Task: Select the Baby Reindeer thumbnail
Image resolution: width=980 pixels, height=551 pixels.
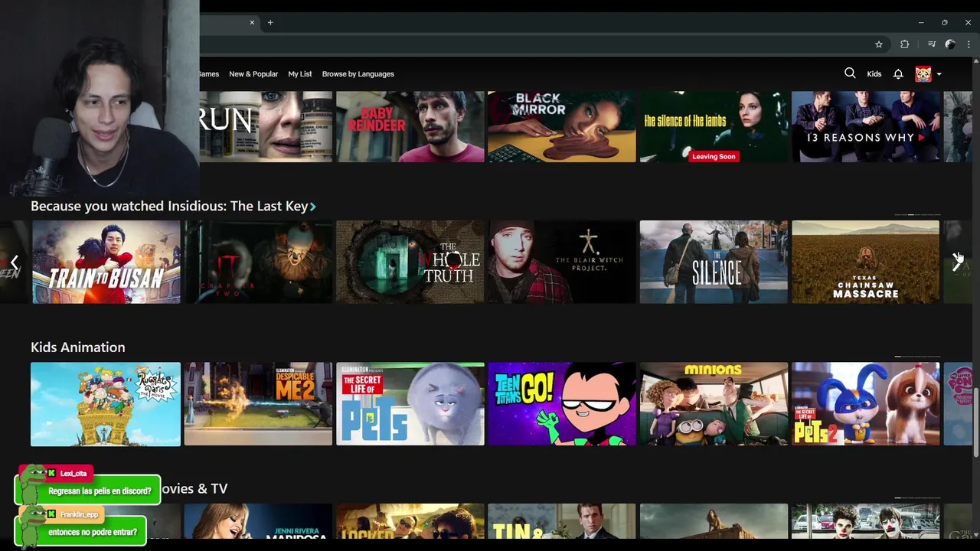Action: 410,126
